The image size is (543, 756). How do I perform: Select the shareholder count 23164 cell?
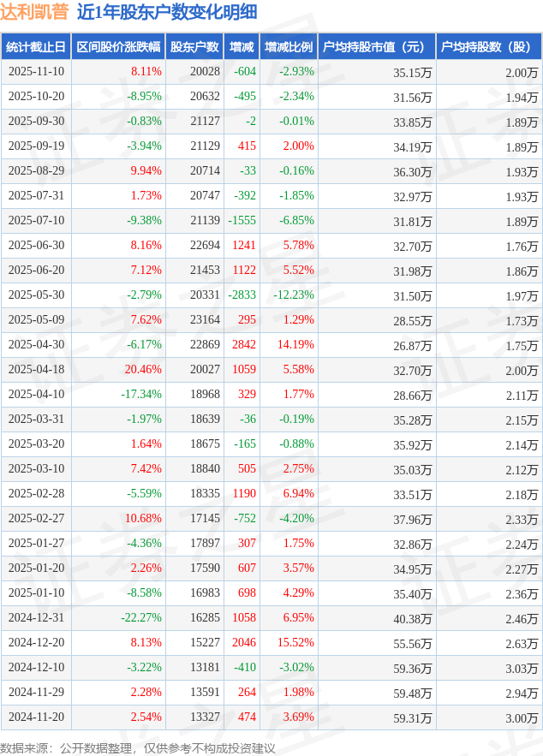click(205, 320)
